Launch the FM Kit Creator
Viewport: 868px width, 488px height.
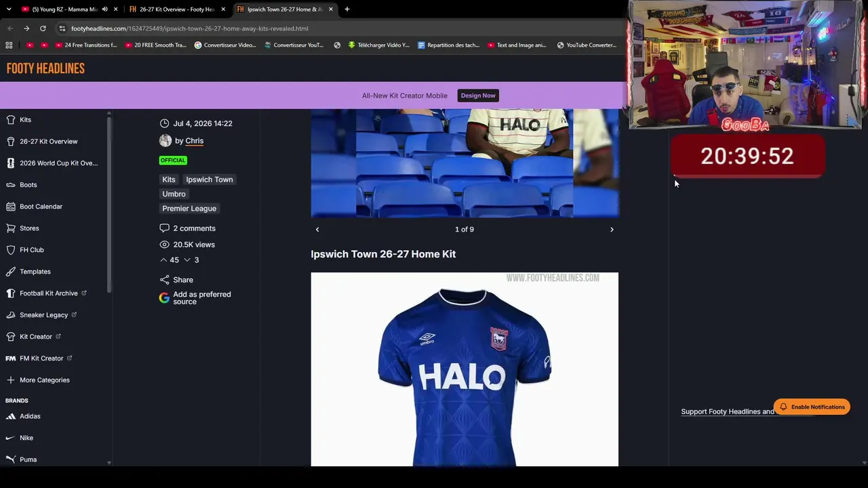[41, 359]
